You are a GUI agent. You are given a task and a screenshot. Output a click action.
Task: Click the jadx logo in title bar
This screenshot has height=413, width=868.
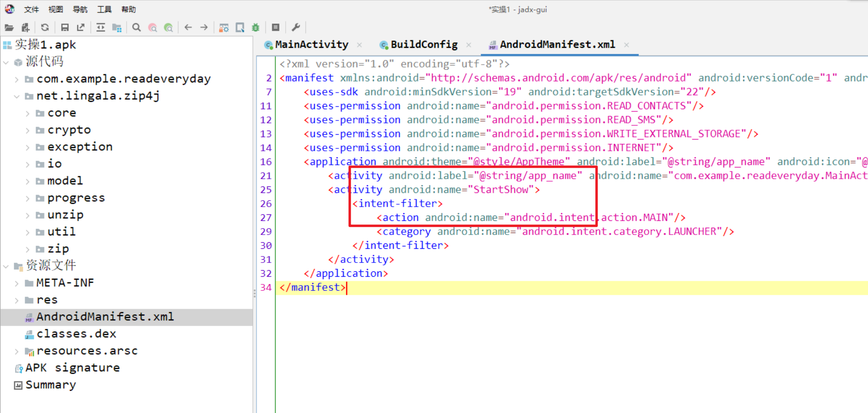tap(9, 9)
